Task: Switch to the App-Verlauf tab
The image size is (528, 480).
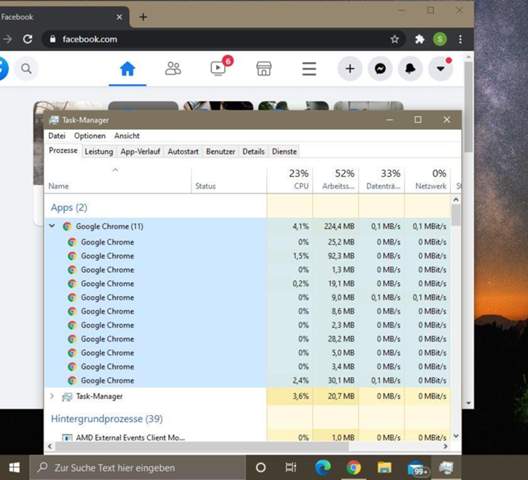Action: pos(140,152)
